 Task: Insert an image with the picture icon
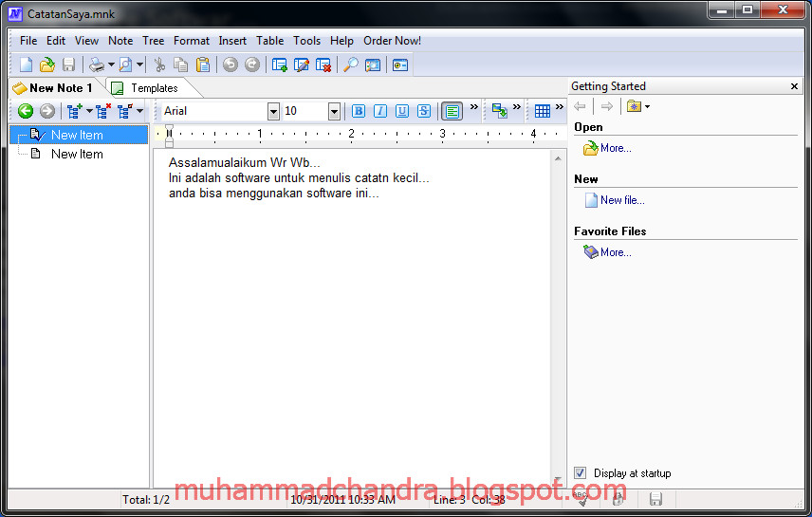click(x=499, y=110)
